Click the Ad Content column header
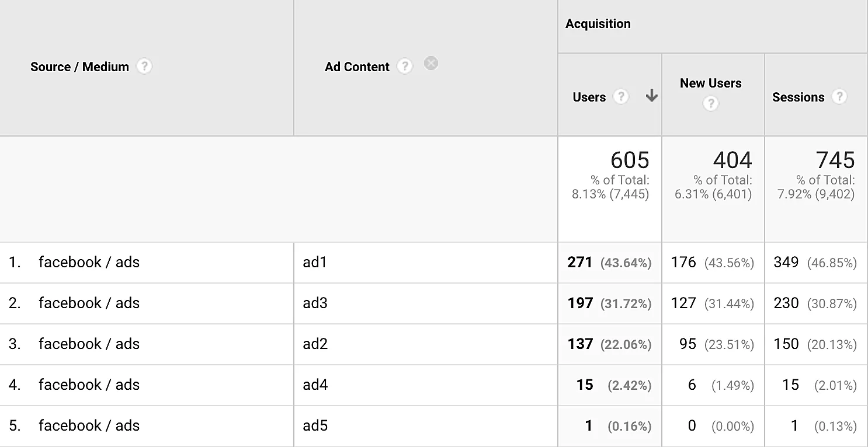The height and width of the screenshot is (447, 868). click(x=357, y=67)
